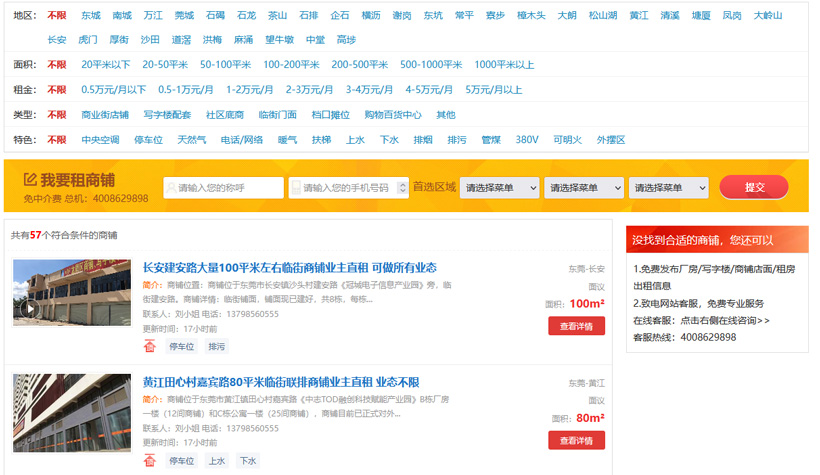Open the 长安建安路 listing title link
The image size is (820, 475).
(290, 268)
